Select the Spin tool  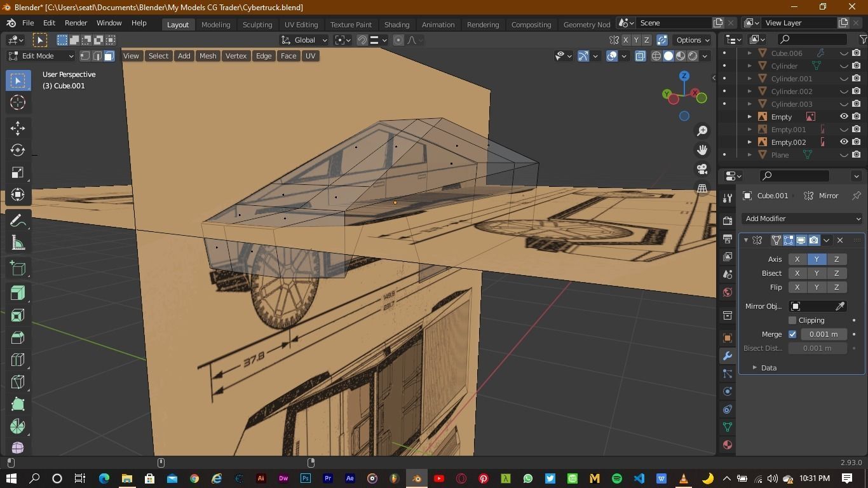18,426
